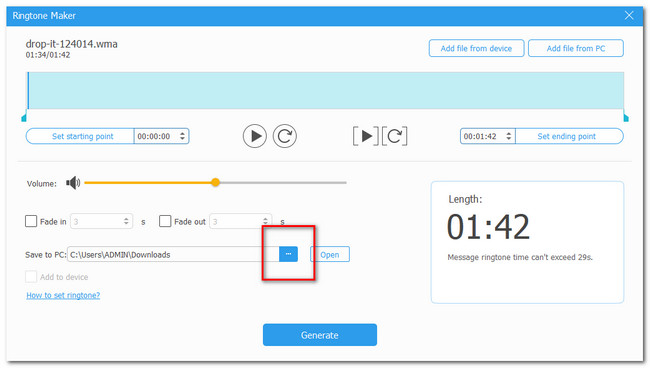
Task: Click Add file from PC
Action: point(576,48)
